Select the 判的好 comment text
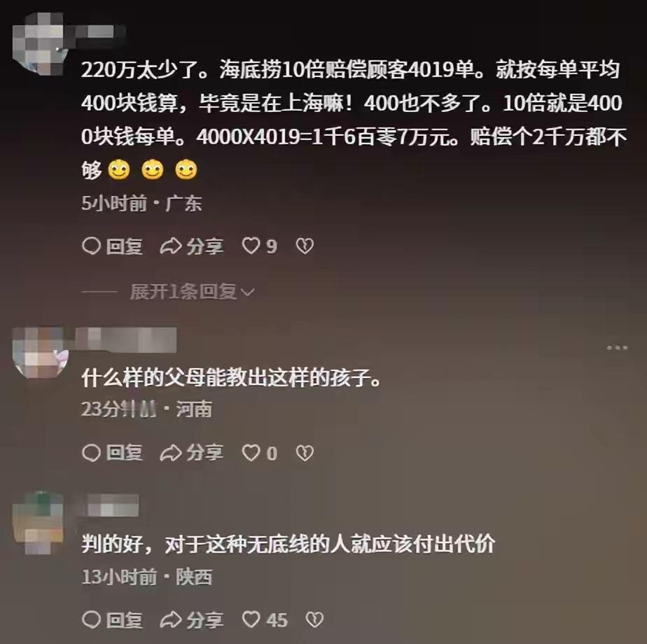The height and width of the screenshot is (644, 647). pos(288,544)
